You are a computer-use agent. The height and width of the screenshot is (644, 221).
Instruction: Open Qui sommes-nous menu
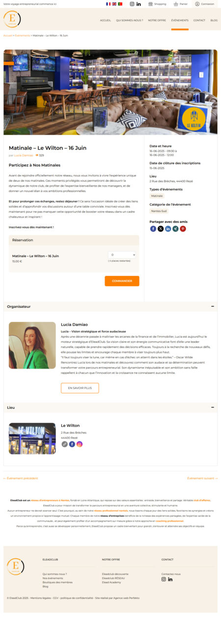click(x=130, y=21)
